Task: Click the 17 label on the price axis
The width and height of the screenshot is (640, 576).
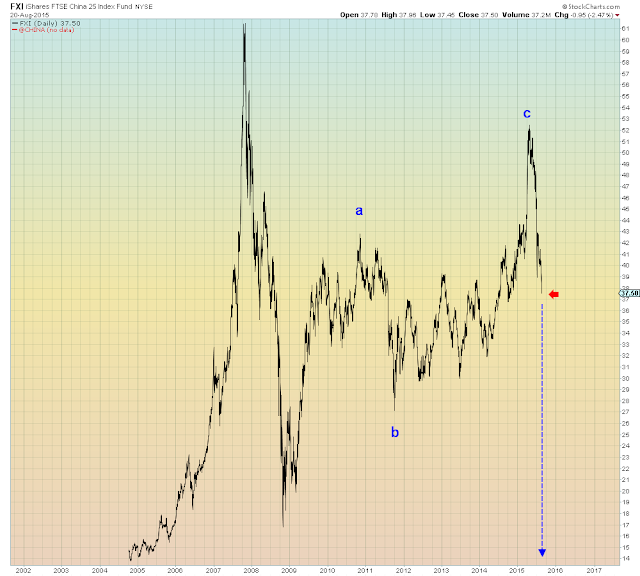Action: pyautogui.click(x=625, y=525)
